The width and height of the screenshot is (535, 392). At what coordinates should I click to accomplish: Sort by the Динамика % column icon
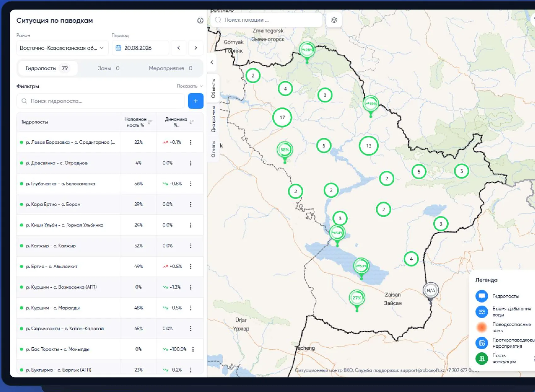point(192,122)
